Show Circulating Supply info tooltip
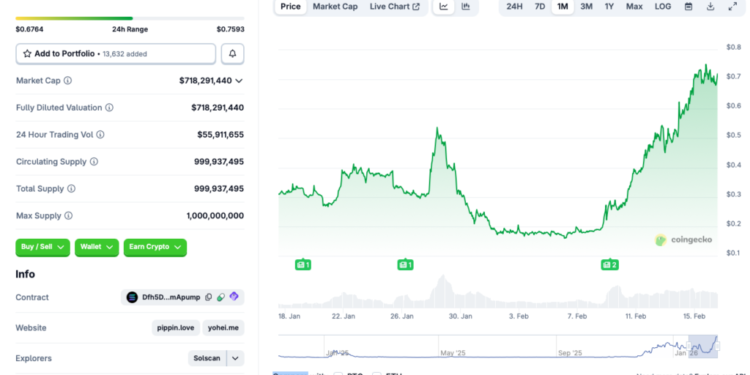750x375 pixels. click(x=94, y=162)
